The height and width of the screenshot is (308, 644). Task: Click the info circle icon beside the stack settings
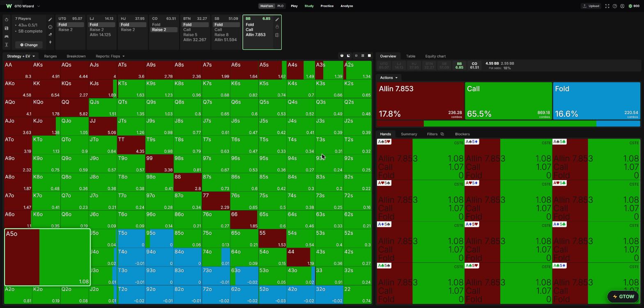(50, 27)
